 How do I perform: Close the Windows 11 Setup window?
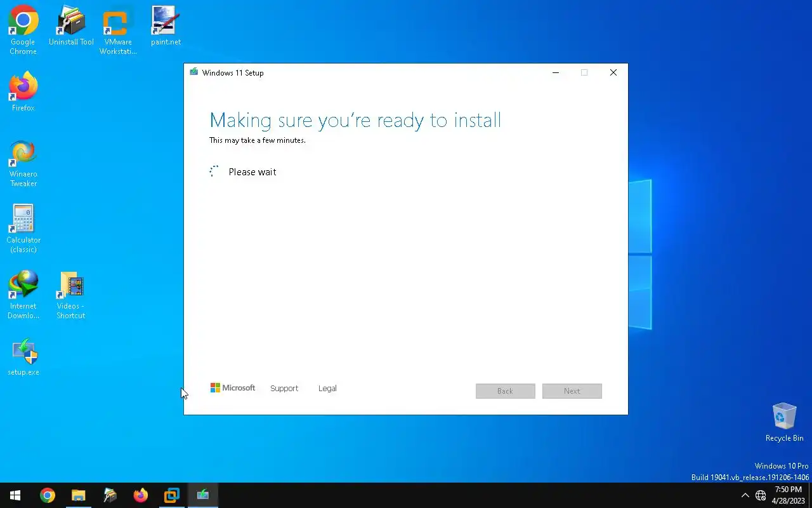click(613, 72)
